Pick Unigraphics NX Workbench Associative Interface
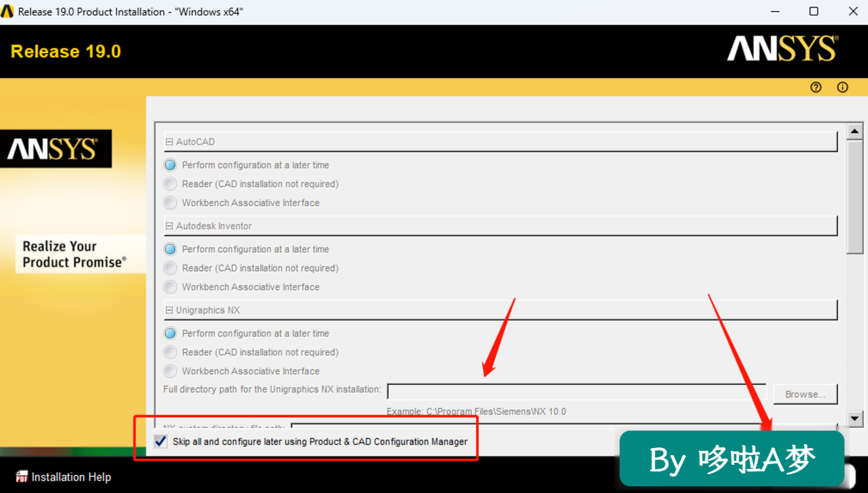Image resolution: width=868 pixels, height=493 pixels. [171, 371]
